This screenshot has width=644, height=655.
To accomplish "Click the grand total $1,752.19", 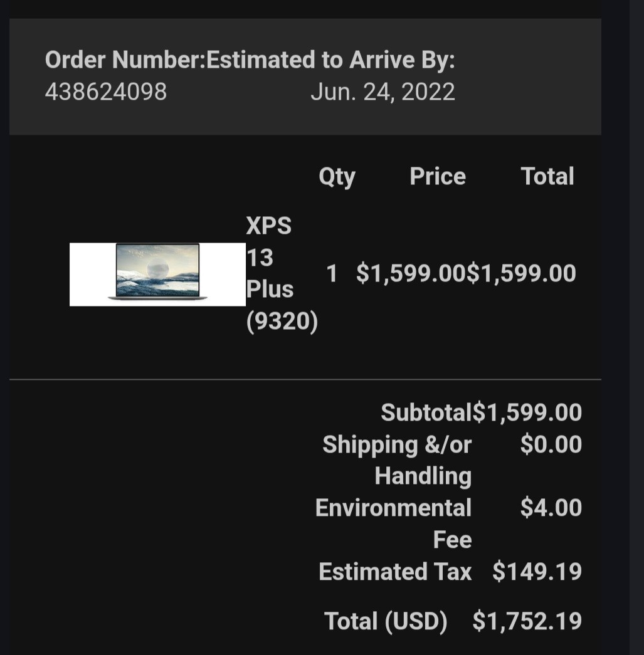I will point(527,621).
